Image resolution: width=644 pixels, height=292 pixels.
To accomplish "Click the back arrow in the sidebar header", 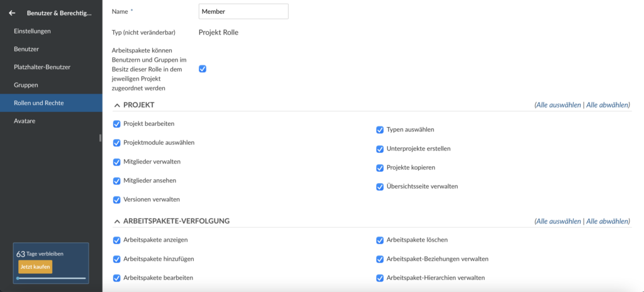I will coord(12,13).
